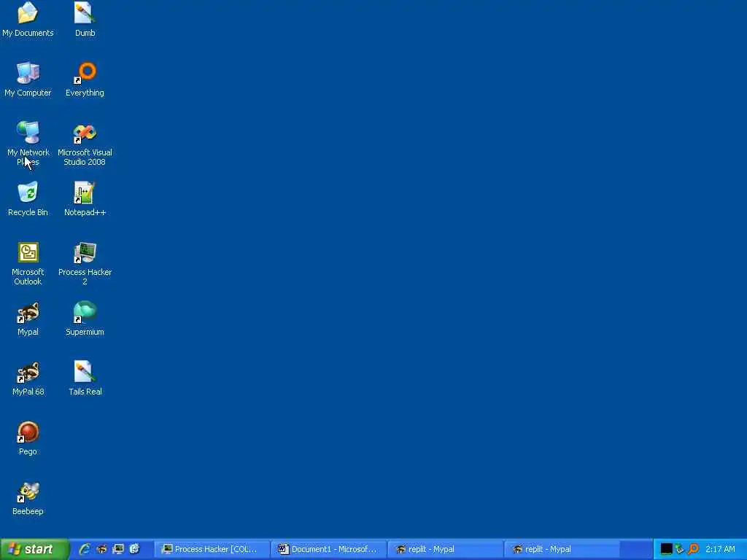Open the Windows Start menu
Viewport: 747px width, 560px height.
pos(34,549)
